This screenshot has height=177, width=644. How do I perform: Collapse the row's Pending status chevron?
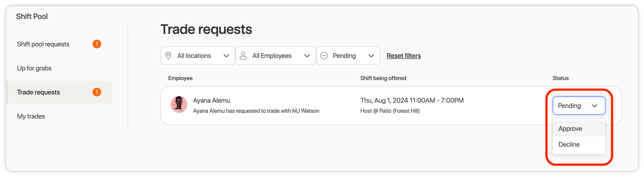(594, 106)
